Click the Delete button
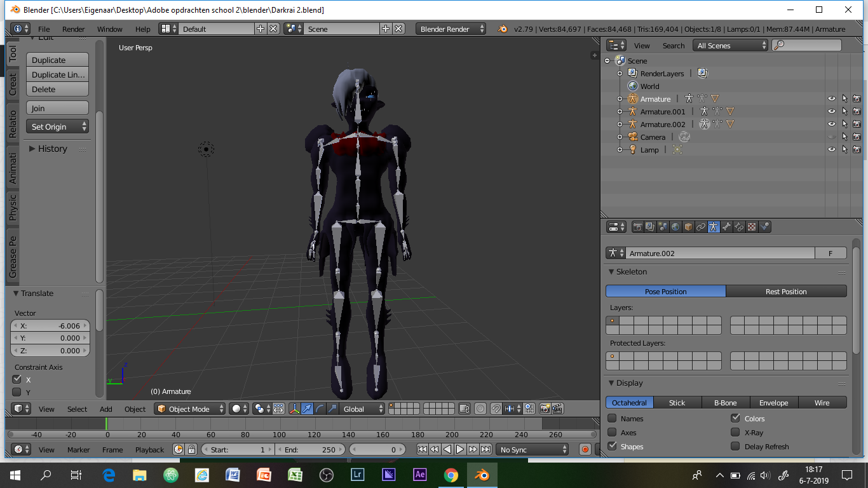 57,89
